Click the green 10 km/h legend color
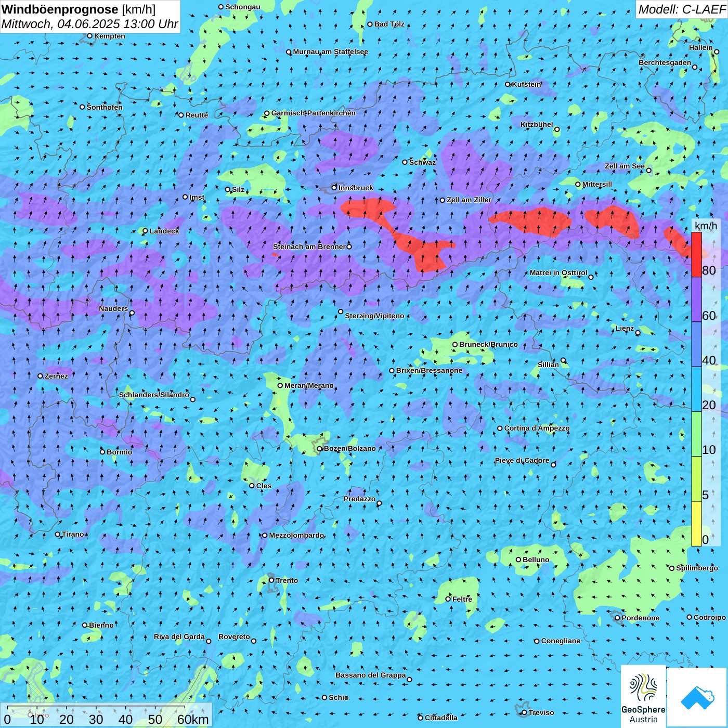This screenshot has width=728, height=728. point(696,434)
